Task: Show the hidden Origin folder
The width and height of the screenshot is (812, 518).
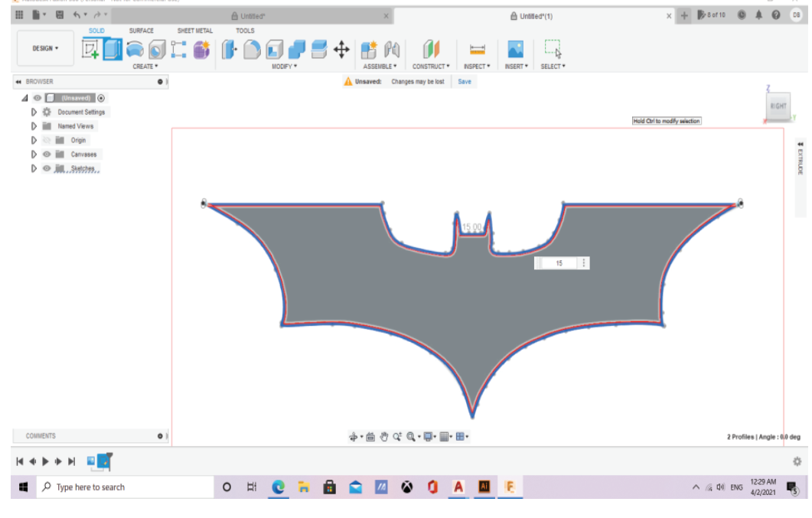Action: tap(47, 140)
